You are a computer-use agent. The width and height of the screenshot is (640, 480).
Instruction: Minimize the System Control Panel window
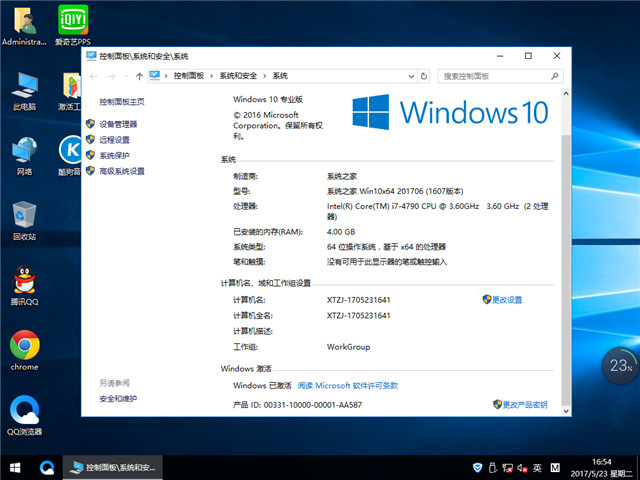tap(500, 56)
